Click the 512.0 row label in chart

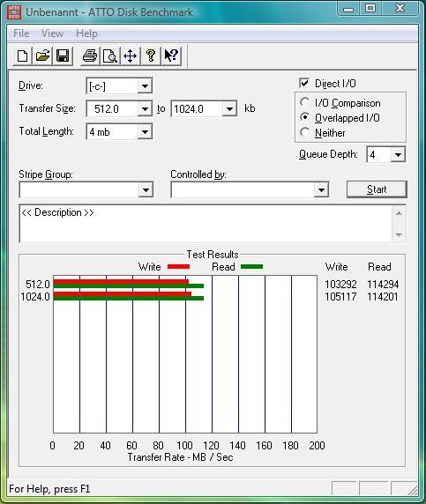pos(38,284)
